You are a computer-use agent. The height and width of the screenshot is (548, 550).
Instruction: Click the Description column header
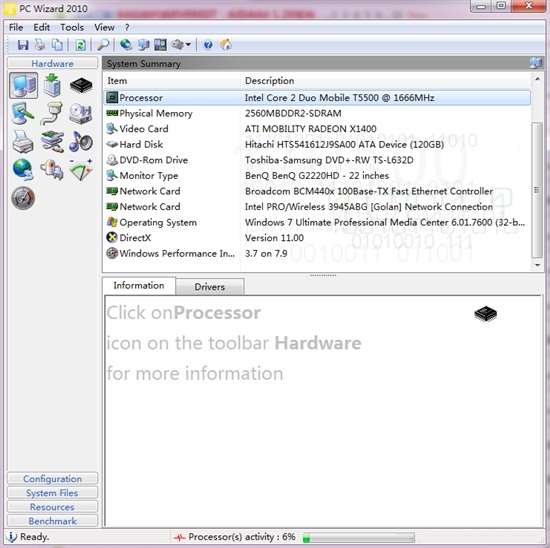point(385,81)
